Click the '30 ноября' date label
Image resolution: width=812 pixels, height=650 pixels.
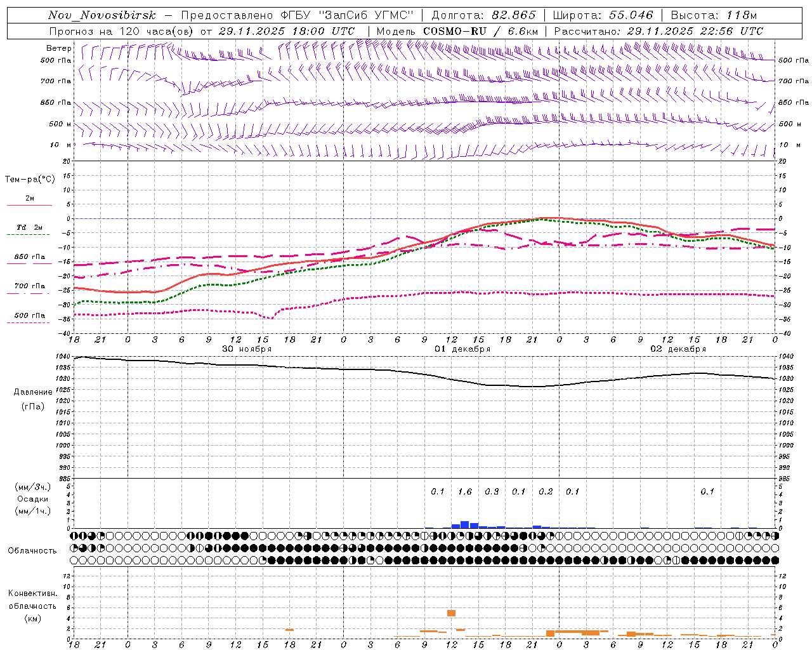coord(247,349)
